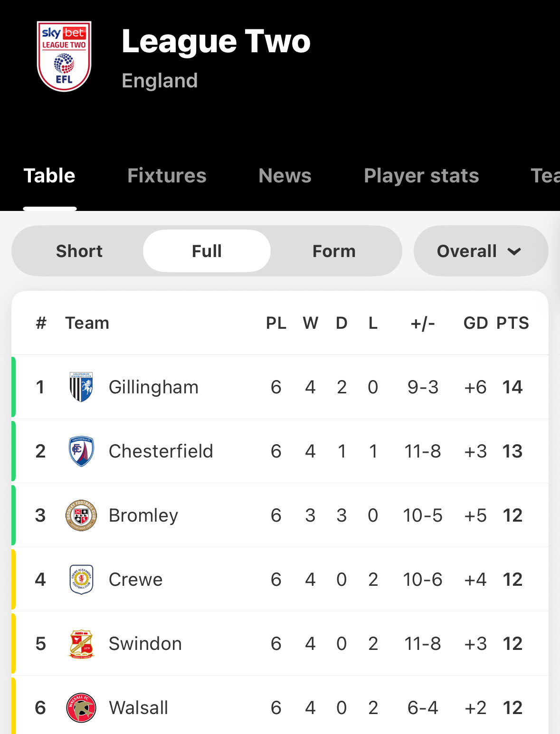Open the Swindon club crest

81,644
